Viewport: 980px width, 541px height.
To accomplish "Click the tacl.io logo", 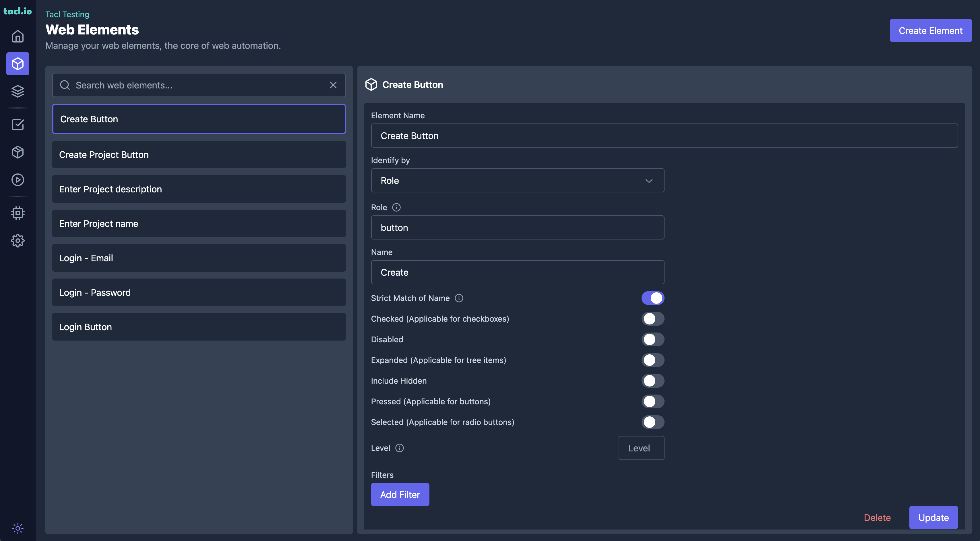I will [18, 11].
